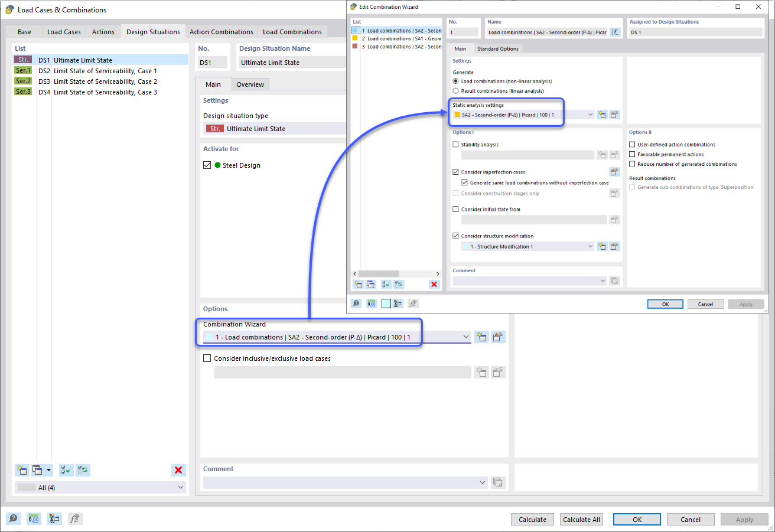Open the decimal places settings
This screenshot has height=532, width=775.
(34, 518)
